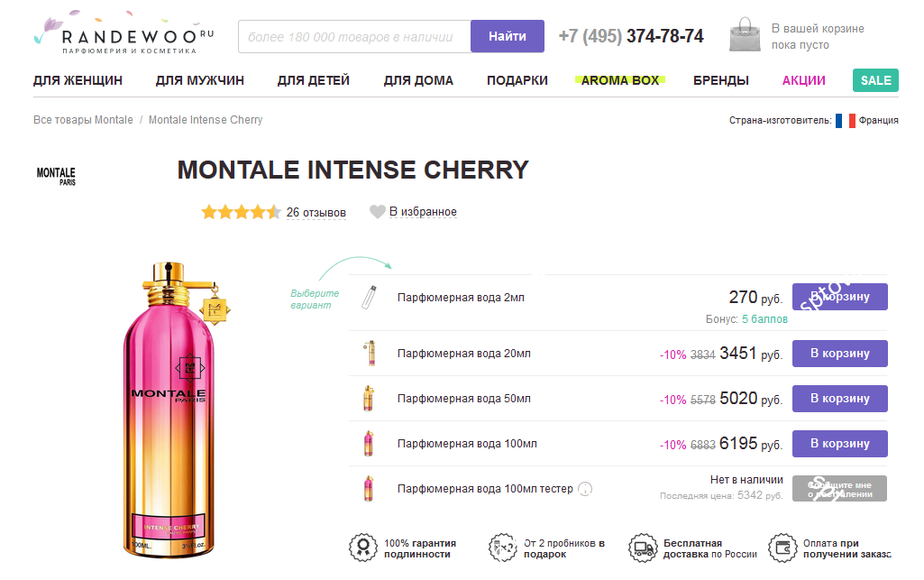The width and height of the screenshot is (924, 580).
Task: Add 50ml perfume to cart
Action: tap(840, 399)
